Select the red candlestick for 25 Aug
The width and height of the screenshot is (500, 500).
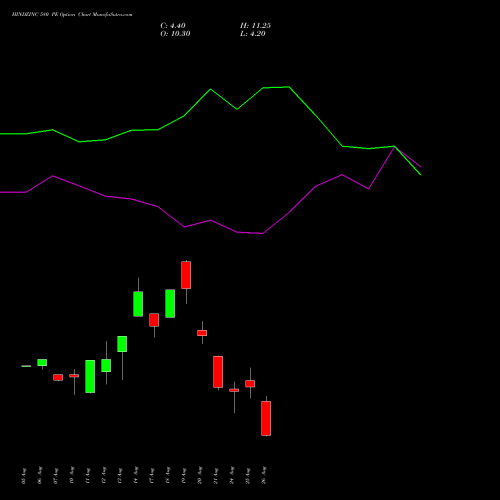pos(250,384)
